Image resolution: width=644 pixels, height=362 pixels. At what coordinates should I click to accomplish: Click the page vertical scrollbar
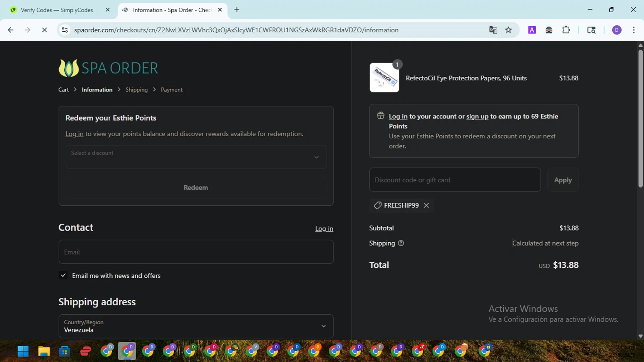(x=641, y=118)
